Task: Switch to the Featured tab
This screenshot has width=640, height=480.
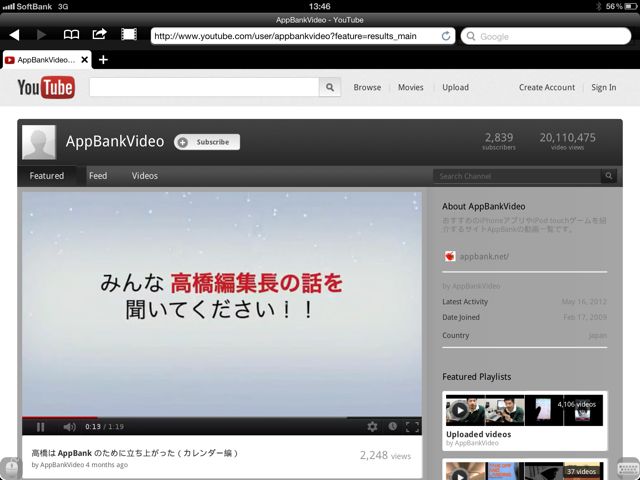Action: click(x=47, y=176)
